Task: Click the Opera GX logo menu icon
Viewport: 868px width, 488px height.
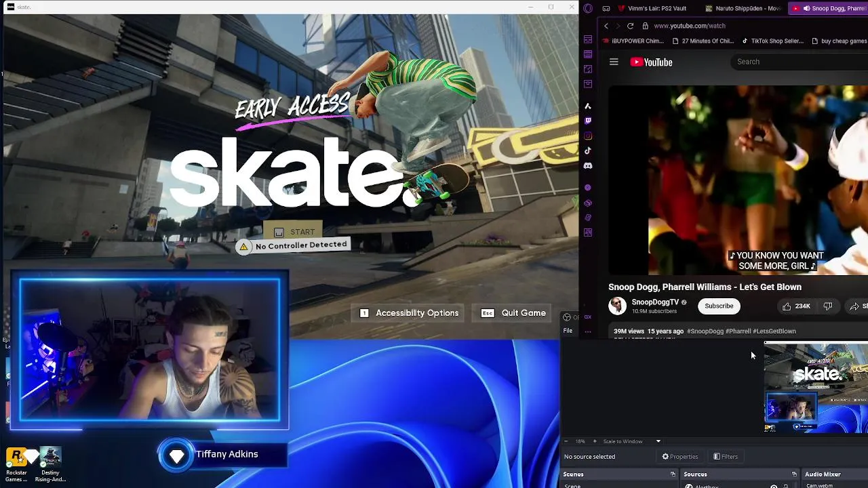Action: pyautogui.click(x=588, y=8)
